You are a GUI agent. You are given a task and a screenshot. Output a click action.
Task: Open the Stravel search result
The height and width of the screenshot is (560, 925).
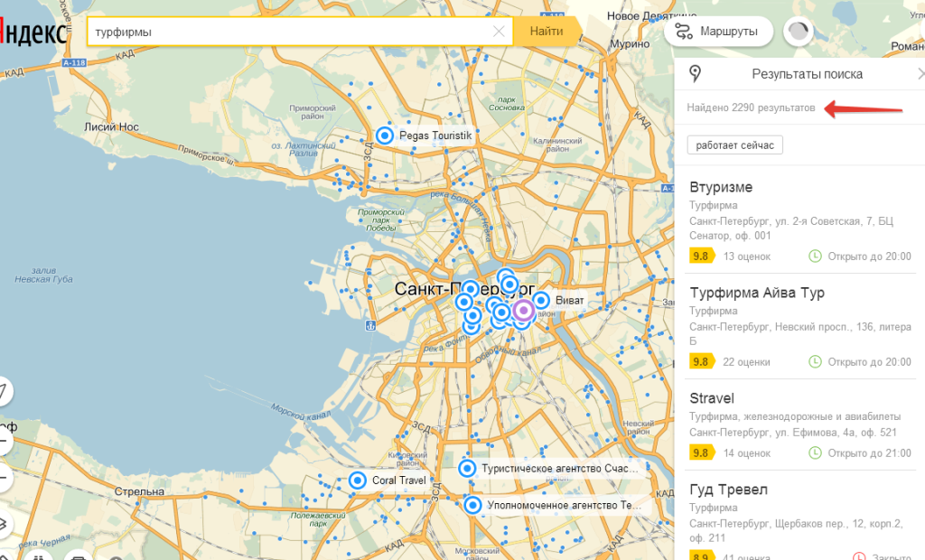(x=712, y=398)
